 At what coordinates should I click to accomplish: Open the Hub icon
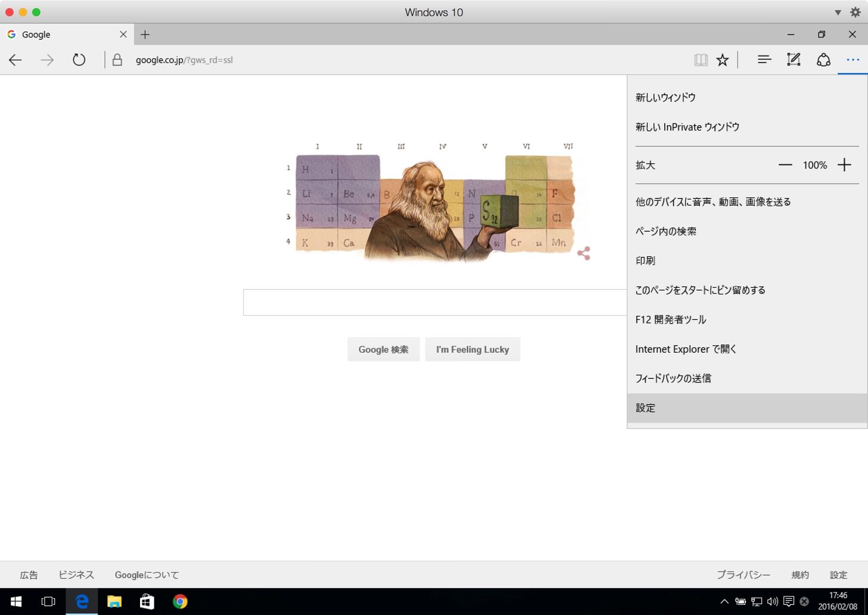click(764, 60)
